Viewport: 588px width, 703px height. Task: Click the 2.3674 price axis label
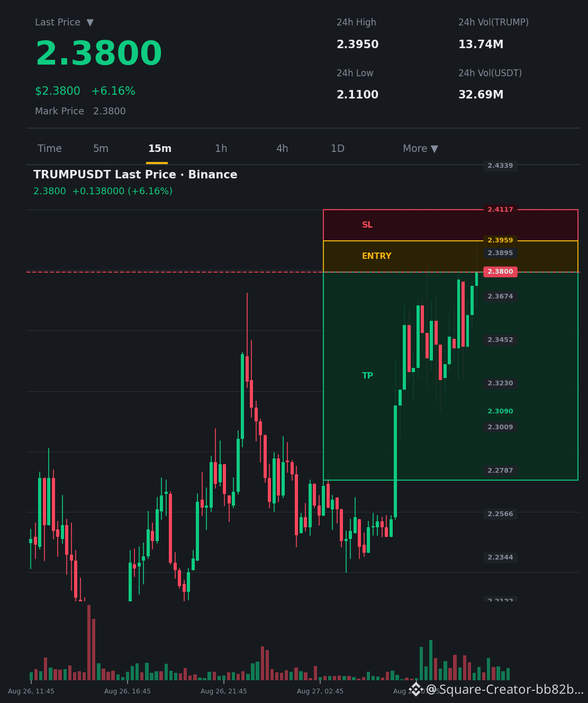(x=500, y=296)
